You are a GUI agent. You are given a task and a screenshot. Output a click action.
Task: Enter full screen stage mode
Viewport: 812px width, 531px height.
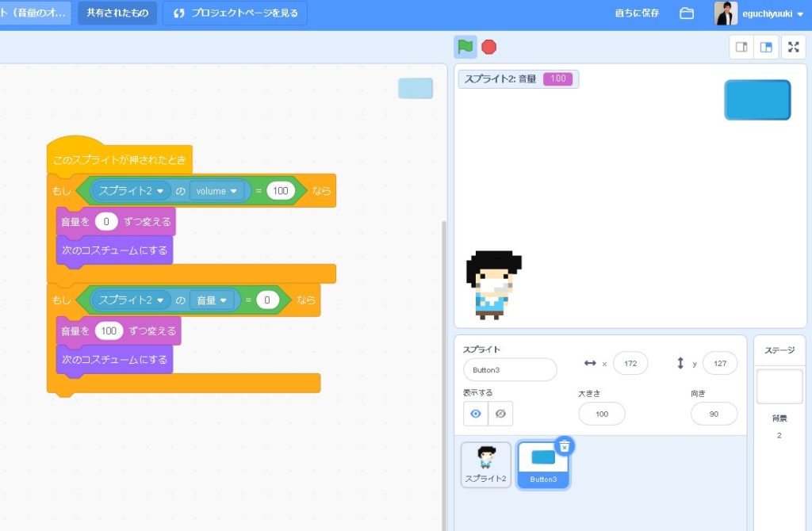pos(793,47)
